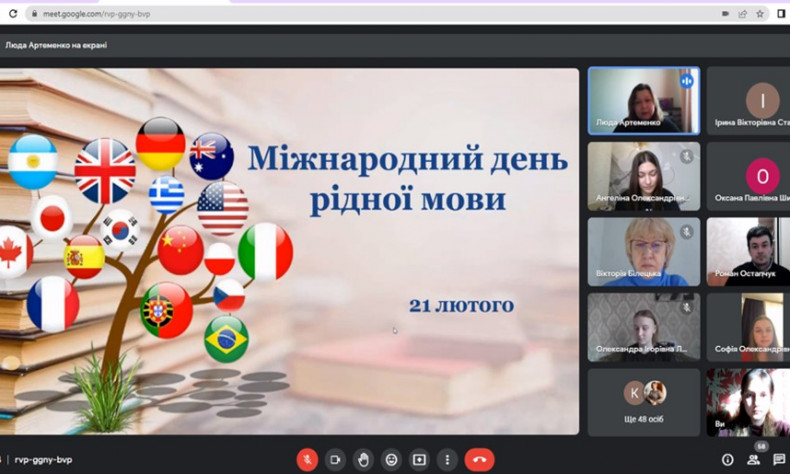This screenshot has width=790, height=474.
Task: Leave the call with red hang-up button
Action: 479,460
